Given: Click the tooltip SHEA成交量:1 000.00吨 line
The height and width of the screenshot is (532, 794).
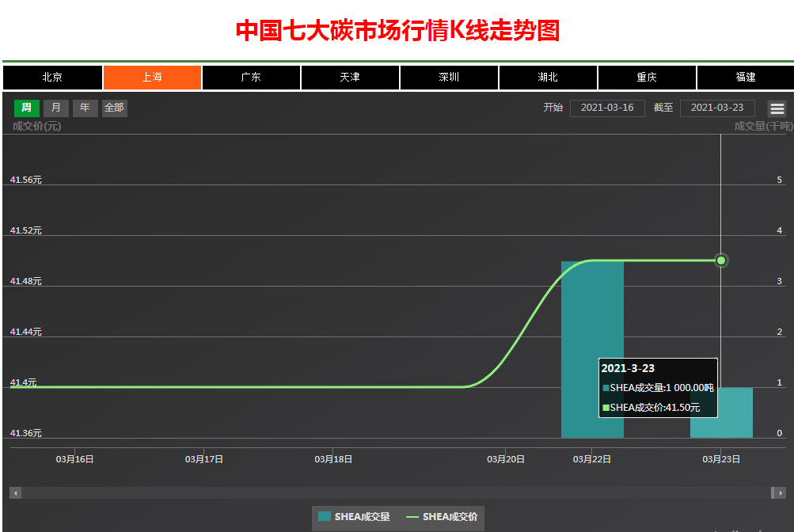Looking at the screenshot, I should coord(658,388).
